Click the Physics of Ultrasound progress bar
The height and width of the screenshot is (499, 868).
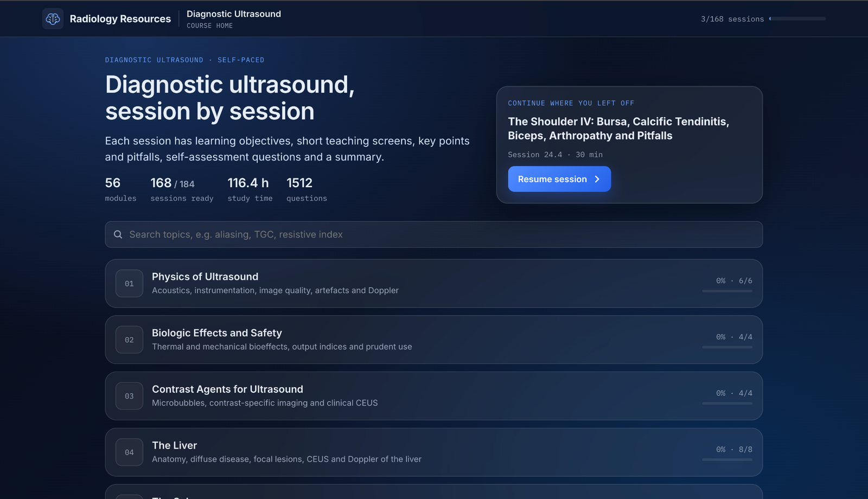[727, 291]
